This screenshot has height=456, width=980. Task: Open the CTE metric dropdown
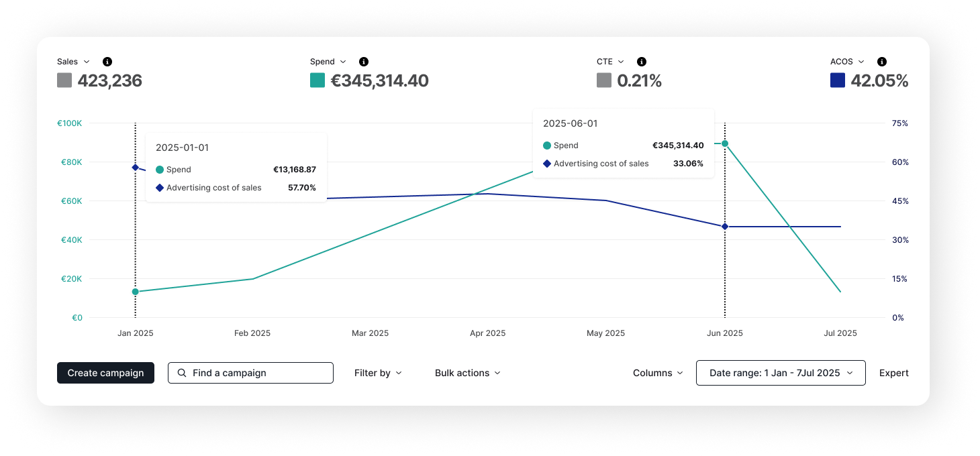pyautogui.click(x=610, y=62)
